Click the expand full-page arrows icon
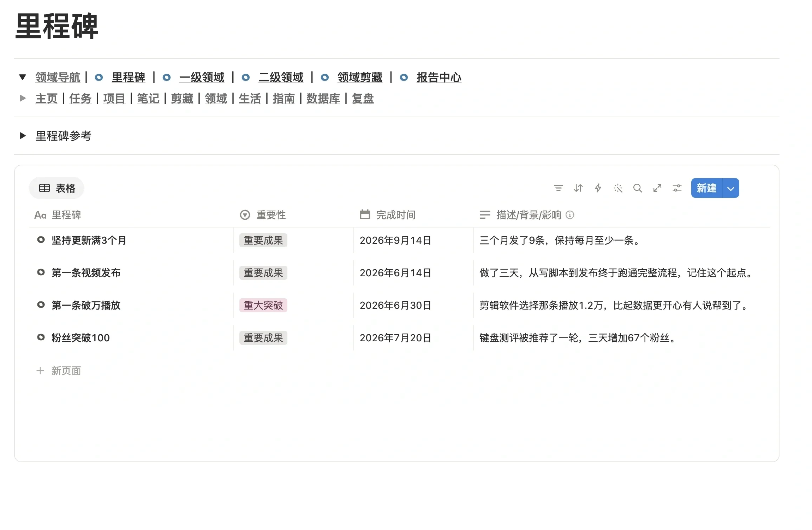 [x=657, y=188]
